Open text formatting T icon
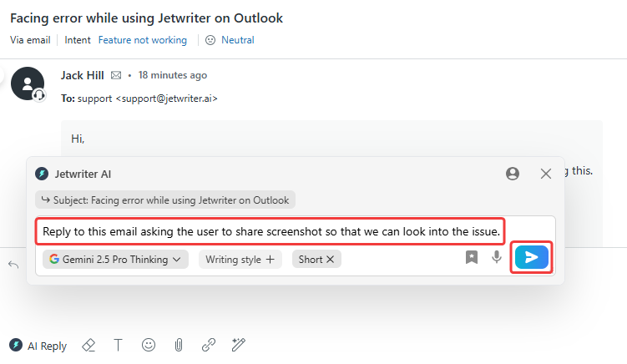The height and width of the screenshot is (364, 627). (x=118, y=345)
